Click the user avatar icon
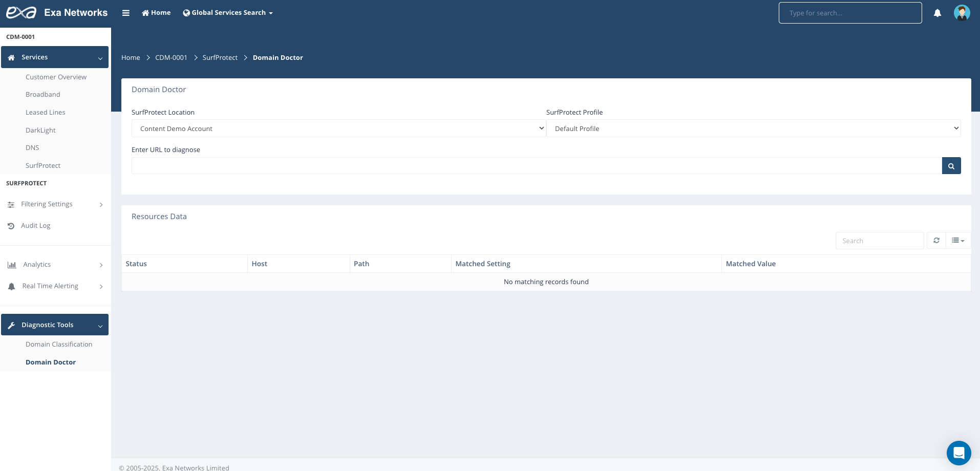The height and width of the screenshot is (471, 980). [x=962, y=13]
